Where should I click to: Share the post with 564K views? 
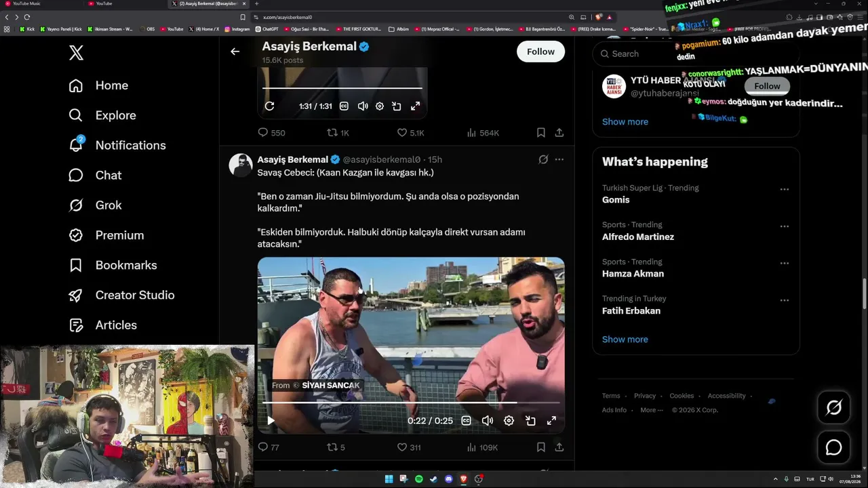(x=559, y=133)
